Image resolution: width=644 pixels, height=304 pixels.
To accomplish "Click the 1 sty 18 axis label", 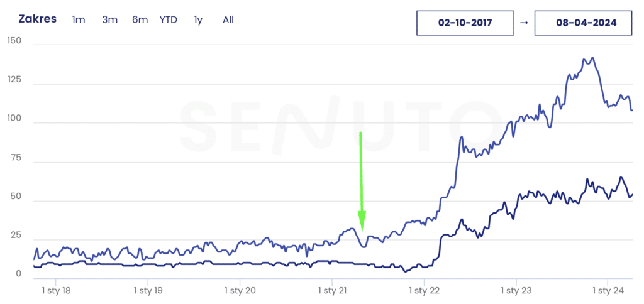I will pos(56,290).
